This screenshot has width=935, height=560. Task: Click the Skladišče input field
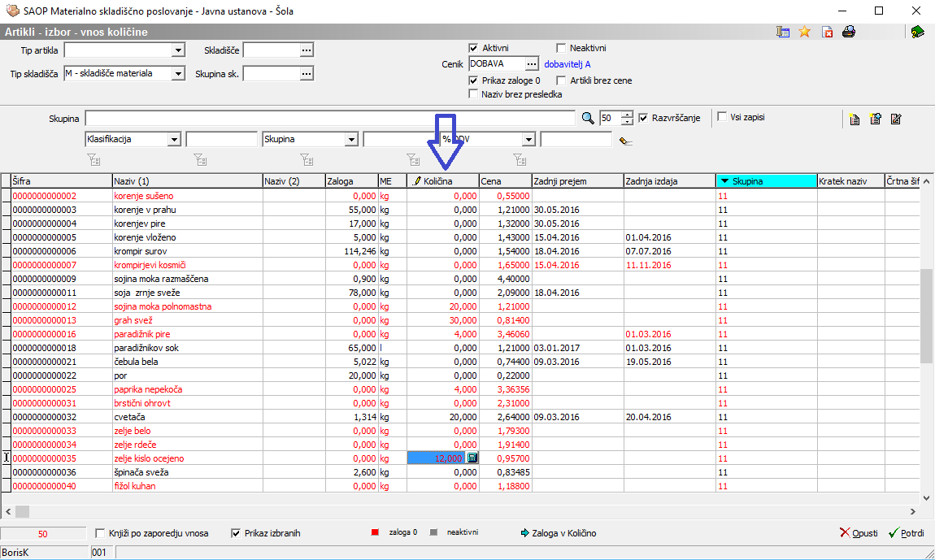point(272,50)
